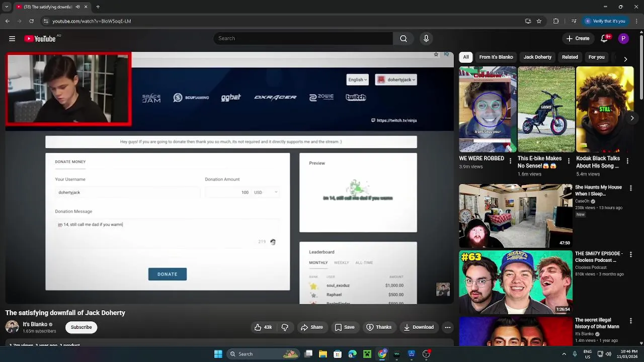Download the video
Viewport: 644px width, 362px height.
coord(419,327)
